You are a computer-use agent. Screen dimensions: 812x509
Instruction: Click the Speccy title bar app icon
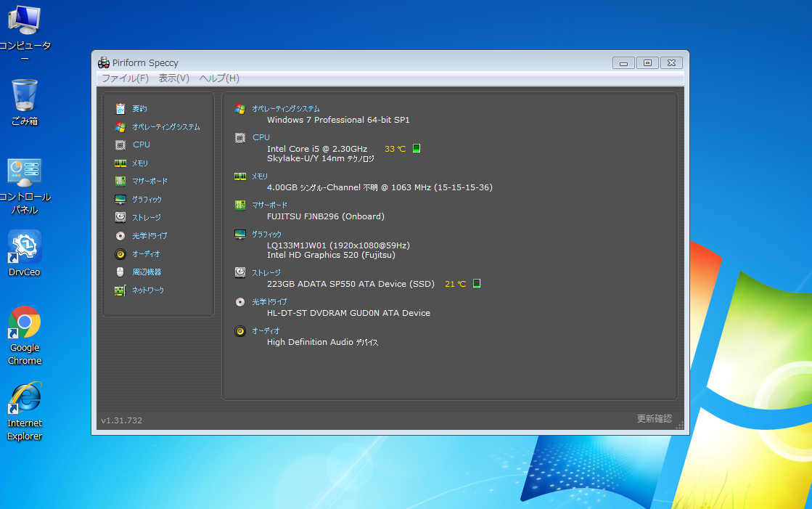104,62
